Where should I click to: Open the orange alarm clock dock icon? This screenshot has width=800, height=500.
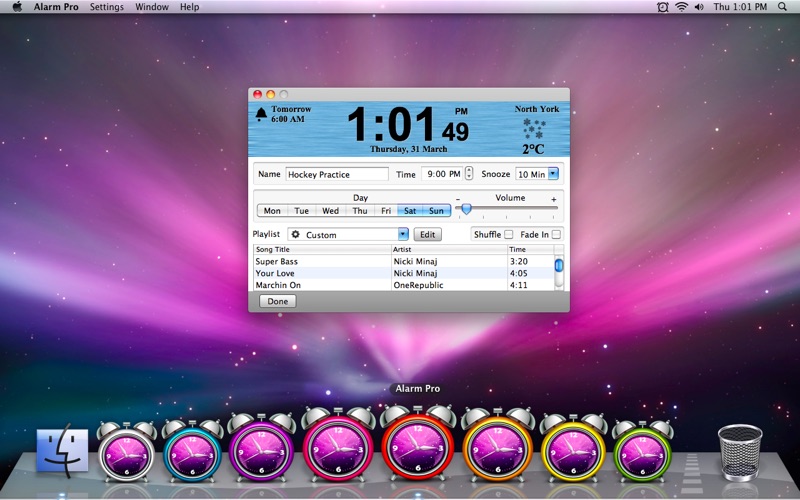[497, 445]
